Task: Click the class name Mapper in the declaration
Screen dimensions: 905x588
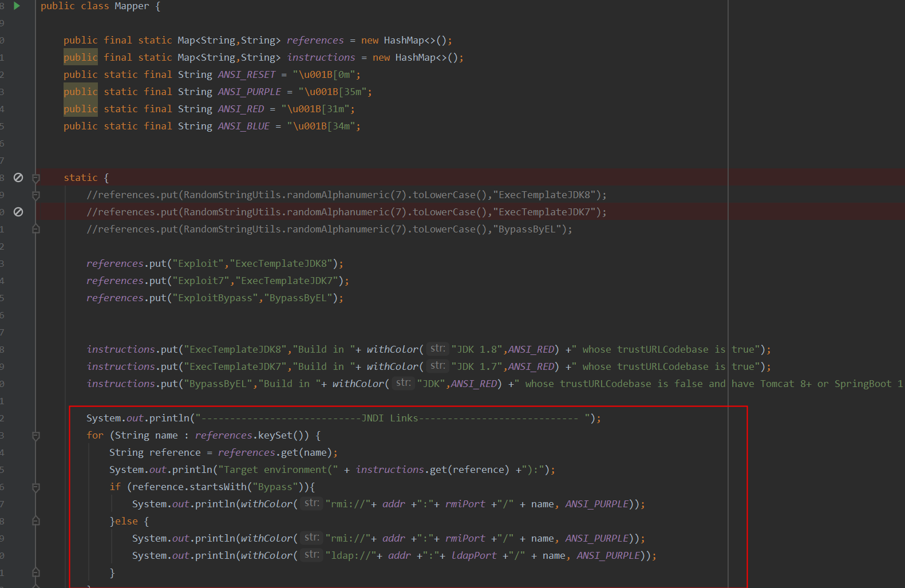Action: click(132, 6)
